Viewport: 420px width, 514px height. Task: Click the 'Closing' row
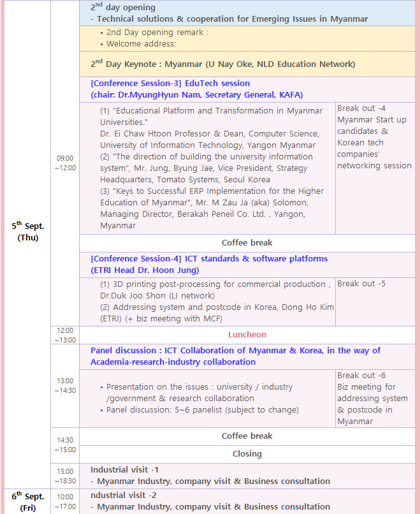(x=247, y=454)
